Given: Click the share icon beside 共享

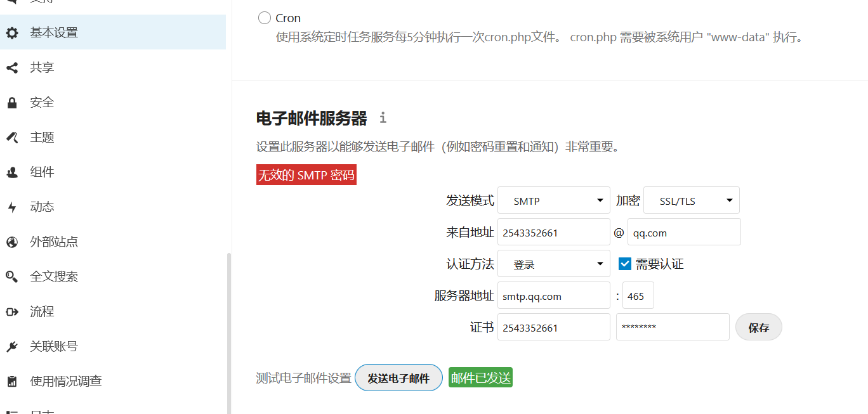Looking at the screenshot, I should click(12, 67).
